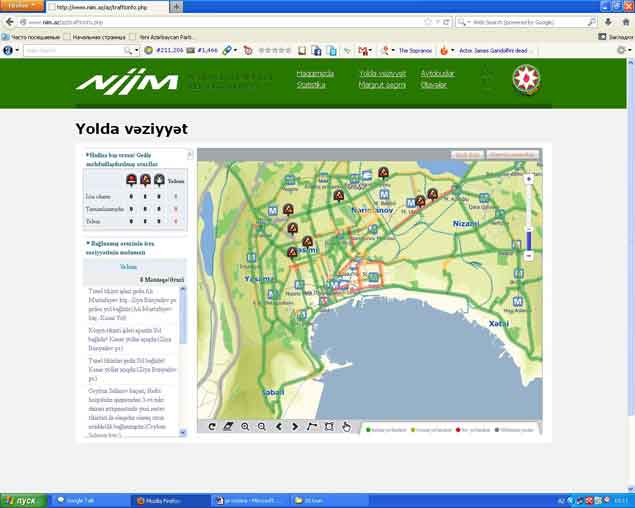Open Google Talk from the taskbar
The image size is (635, 508).
pyautogui.click(x=89, y=499)
